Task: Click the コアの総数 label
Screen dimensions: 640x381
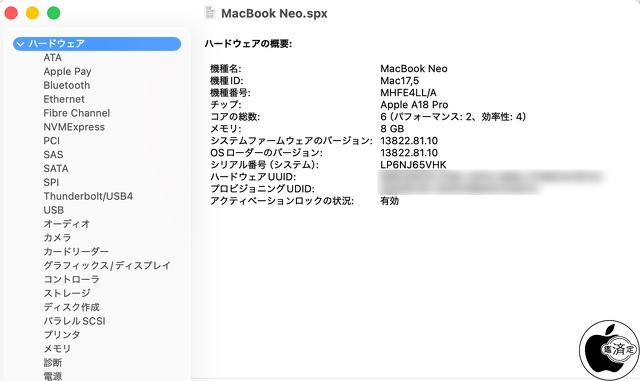Action: click(x=235, y=117)
